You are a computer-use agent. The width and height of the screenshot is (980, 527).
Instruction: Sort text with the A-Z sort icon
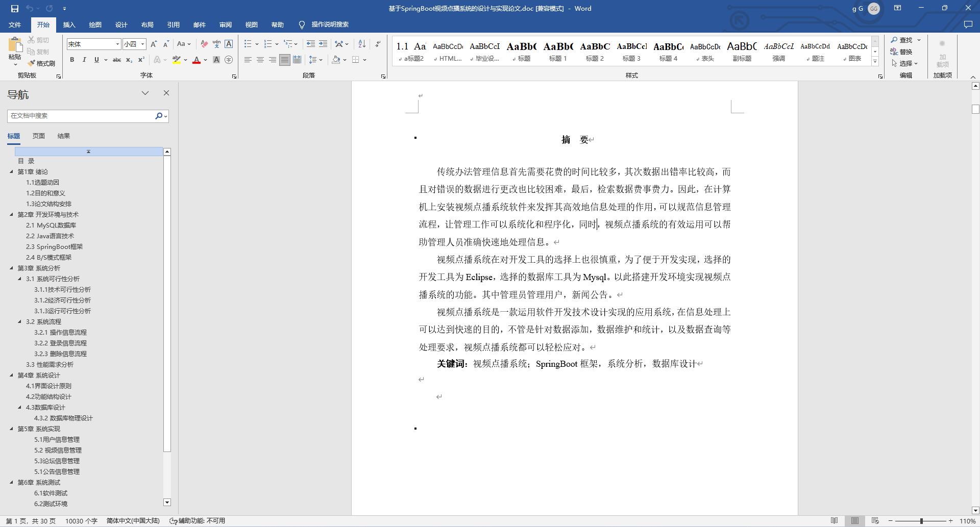(x=362, y=44)
